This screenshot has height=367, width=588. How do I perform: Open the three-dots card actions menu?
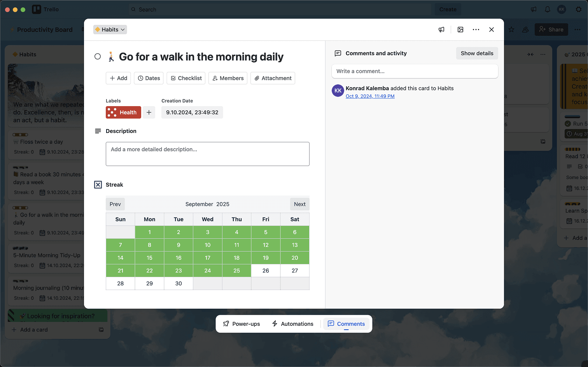pos(476,30)
